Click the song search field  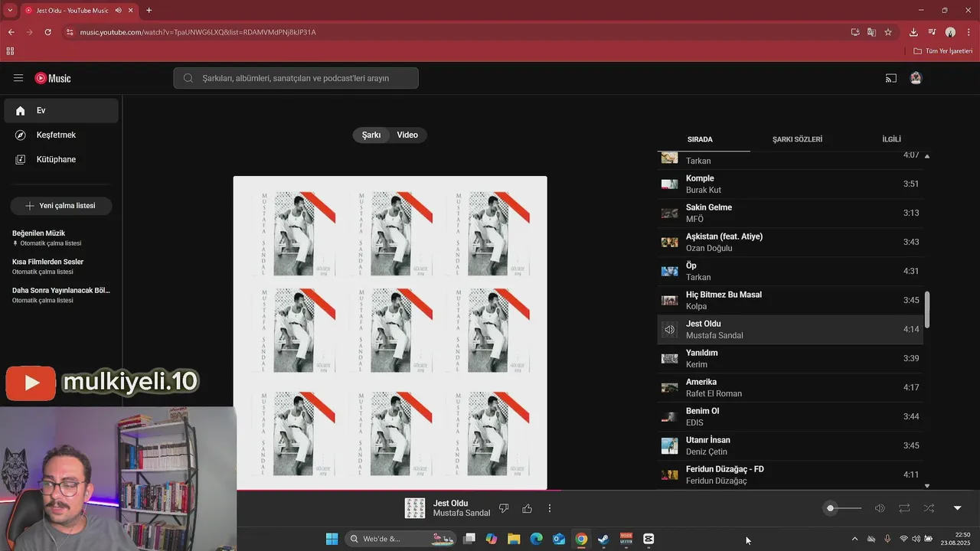click(x=296, y=78)
